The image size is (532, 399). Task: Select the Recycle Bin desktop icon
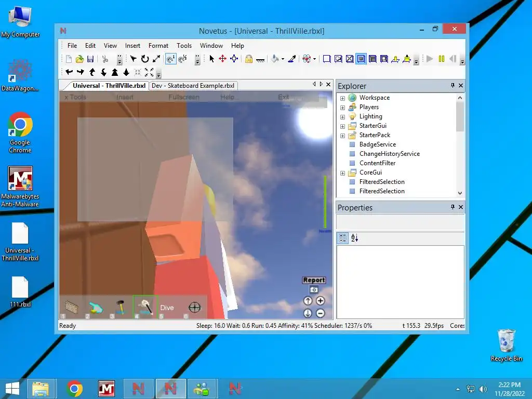click(x=506, y=345)
